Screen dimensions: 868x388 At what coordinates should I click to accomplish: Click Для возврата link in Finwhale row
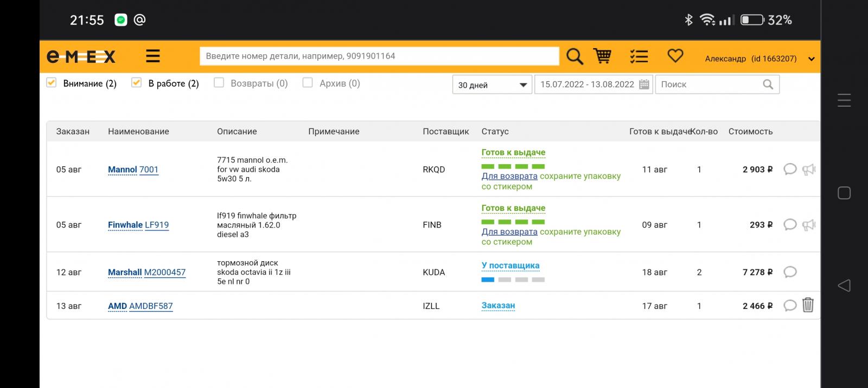[509, 231]
